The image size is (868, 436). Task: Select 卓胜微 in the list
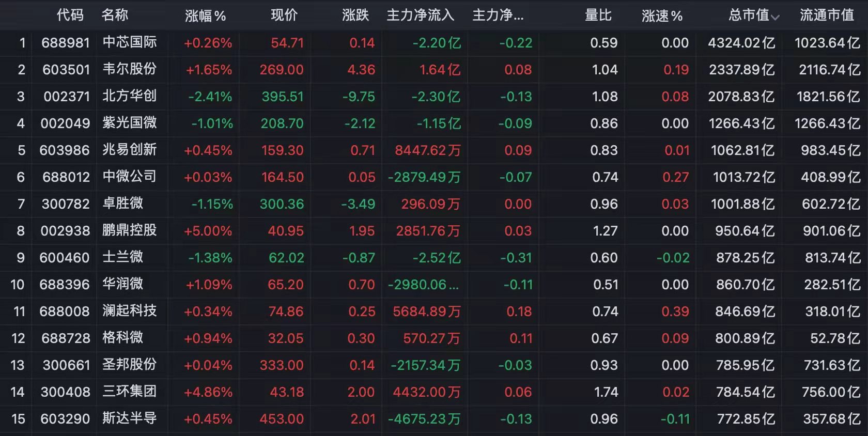coord(123,204)
